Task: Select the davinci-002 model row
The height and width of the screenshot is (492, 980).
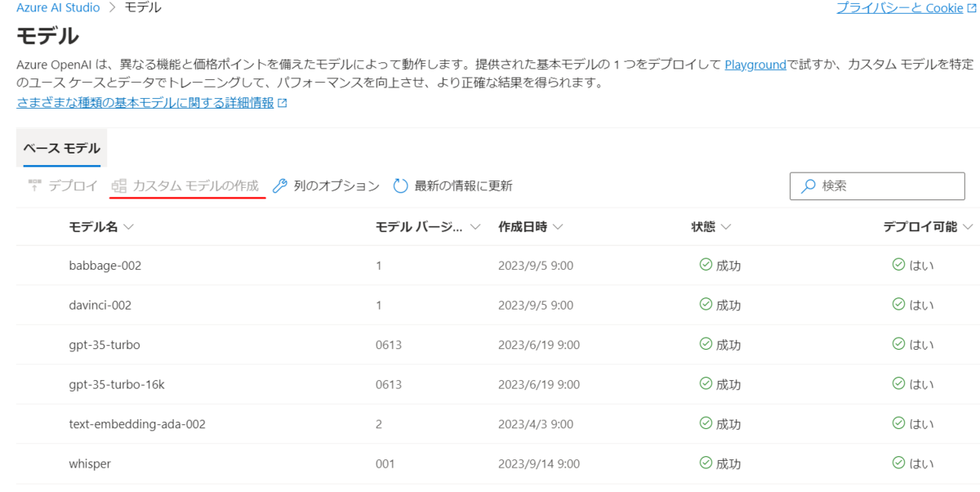Action: click(498, 305)
